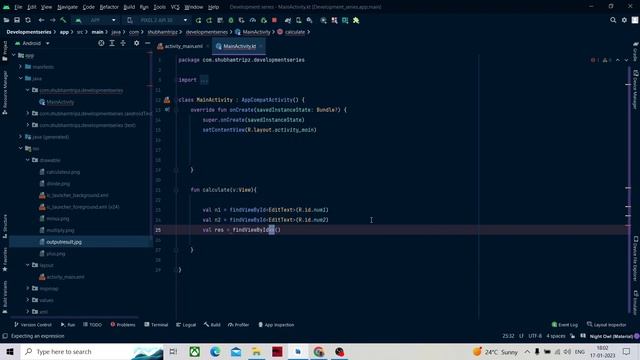Image resolution: width=640 pixels, height=360 pixels.
Task: Click 4 spaces indent status entry
Action: click(x=556, y=336)
